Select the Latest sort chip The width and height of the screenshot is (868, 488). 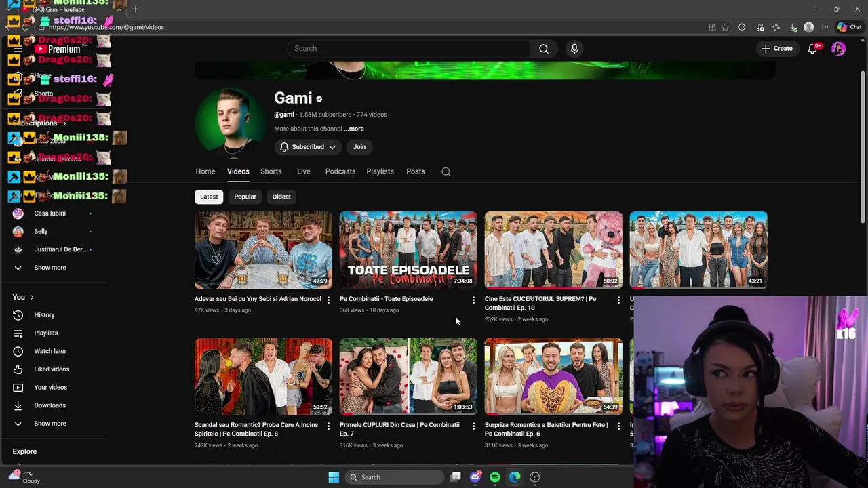pyautogui.click(x=209, y=197)
